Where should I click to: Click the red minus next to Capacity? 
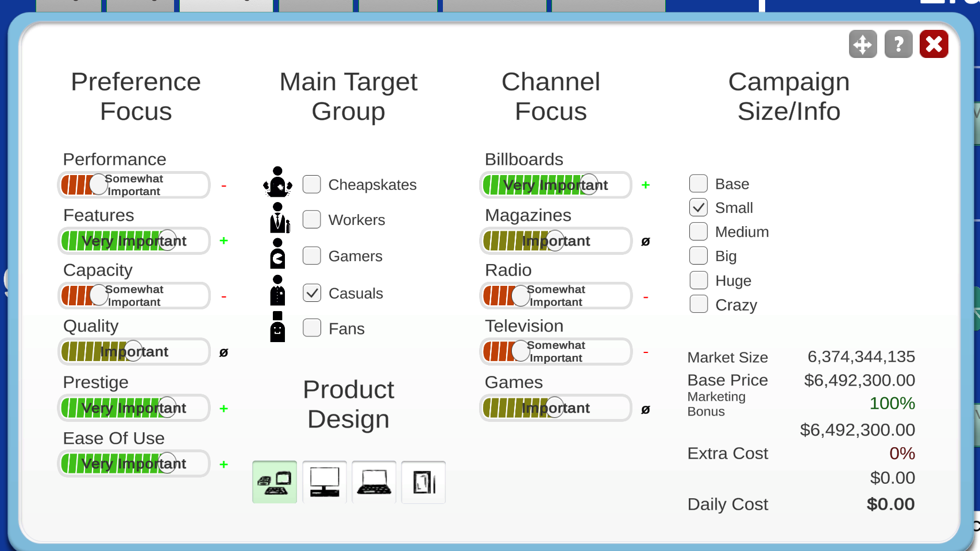[224, 297]
